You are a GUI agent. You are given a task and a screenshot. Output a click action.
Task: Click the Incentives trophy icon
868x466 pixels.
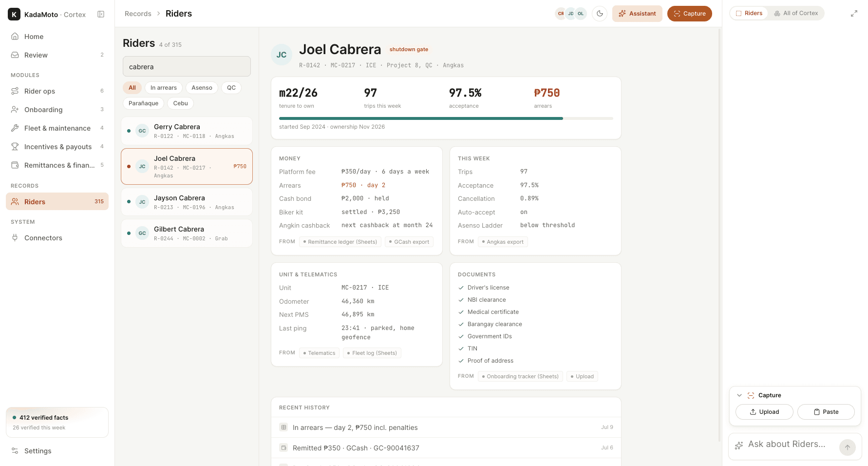click(15, 147)
